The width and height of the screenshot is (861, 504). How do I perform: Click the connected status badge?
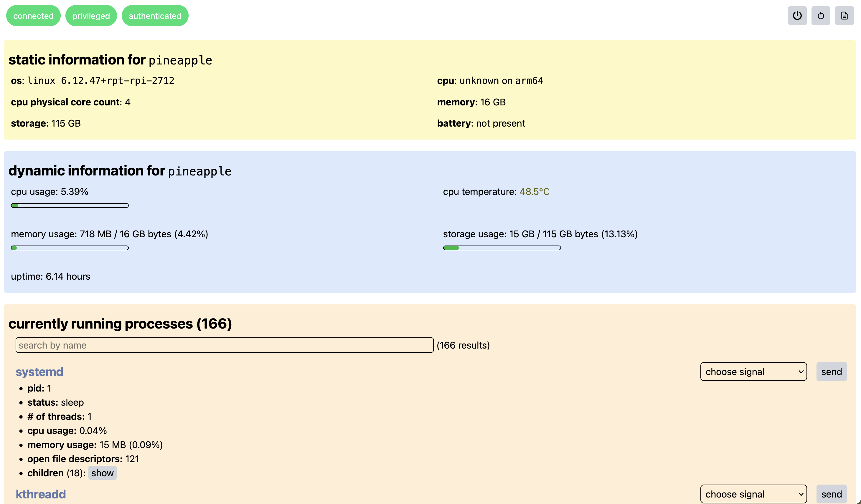[x=33, y=16]
